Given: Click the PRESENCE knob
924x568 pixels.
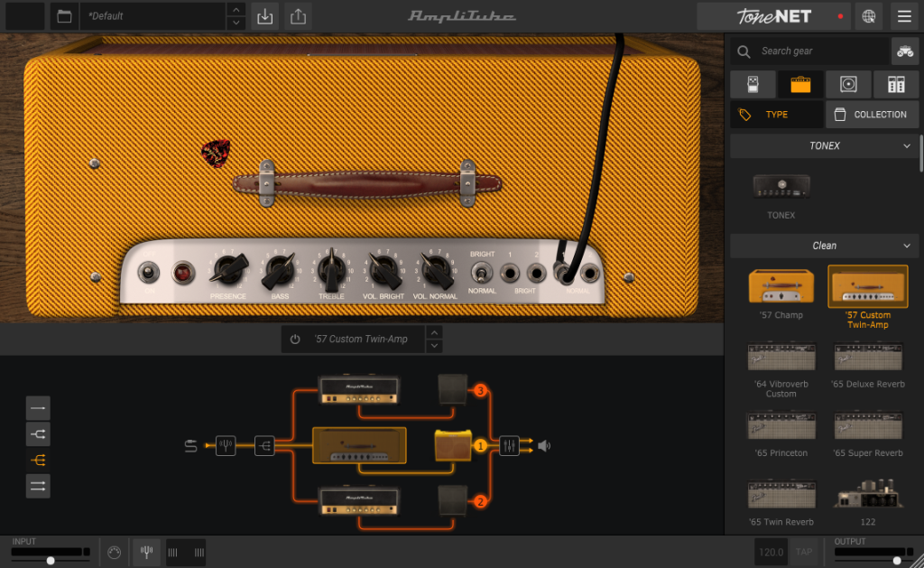Looking at the screenshot, I should click(x=228, y=271).
